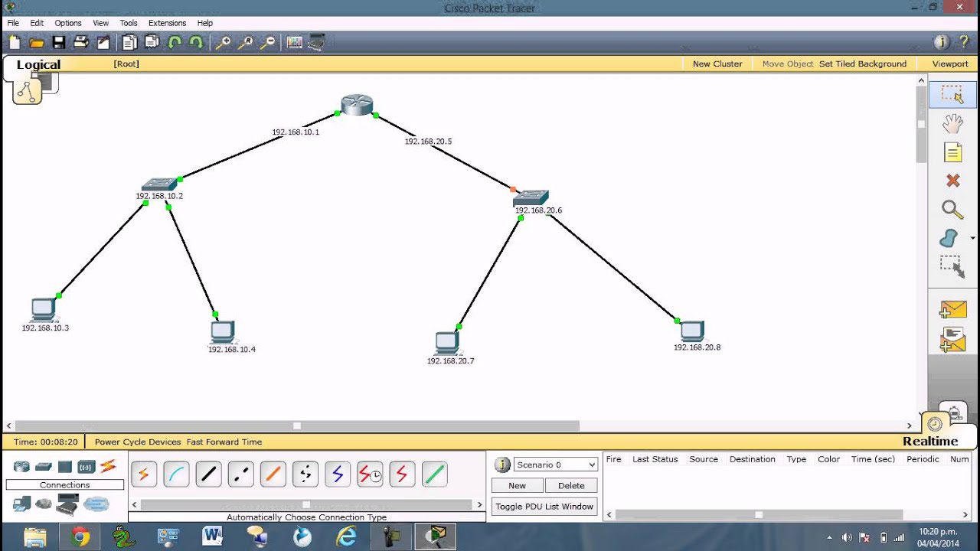This screenshot has height=551, width=980.
Task: Choose the Delete tool with the red X
Action: click(x=952, y=181)
